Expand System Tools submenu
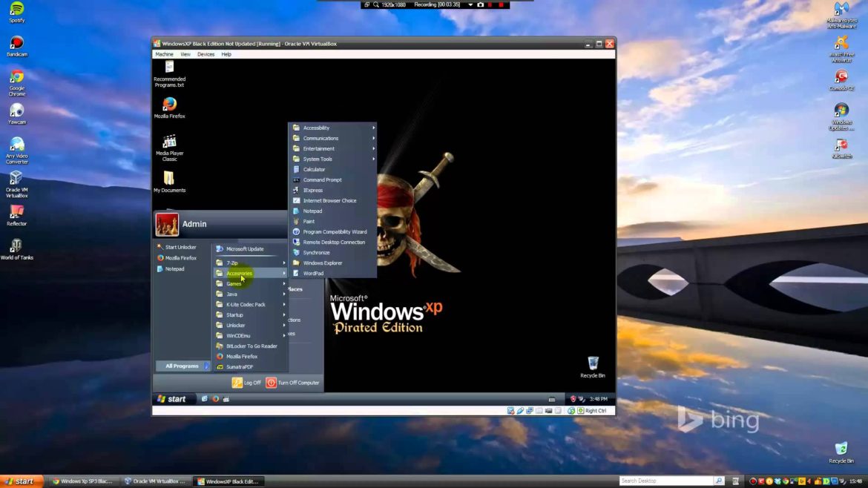 coord(332,159)
